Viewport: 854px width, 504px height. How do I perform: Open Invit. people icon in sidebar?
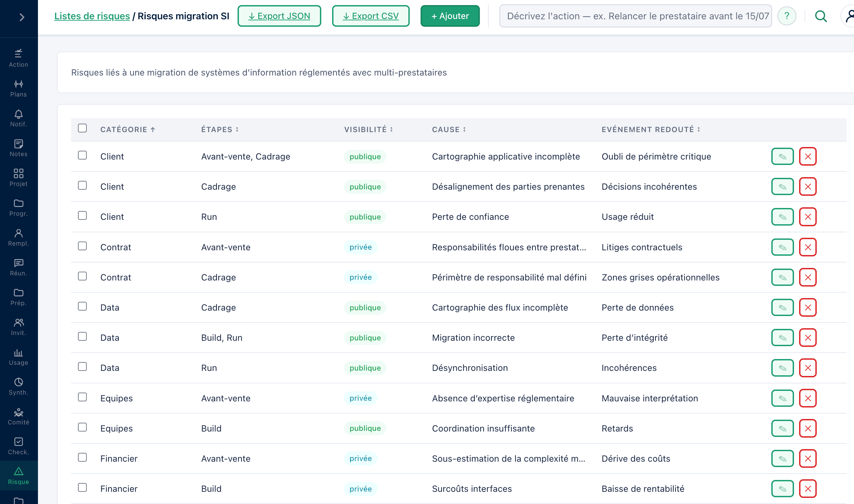click(x=19, y=327)
